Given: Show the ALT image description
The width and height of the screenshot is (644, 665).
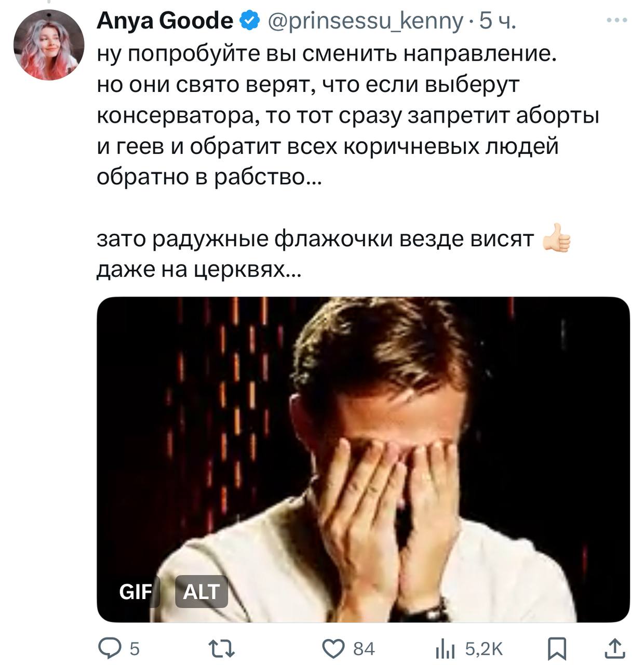Looking at the screenshot, I should coord(202,591).
